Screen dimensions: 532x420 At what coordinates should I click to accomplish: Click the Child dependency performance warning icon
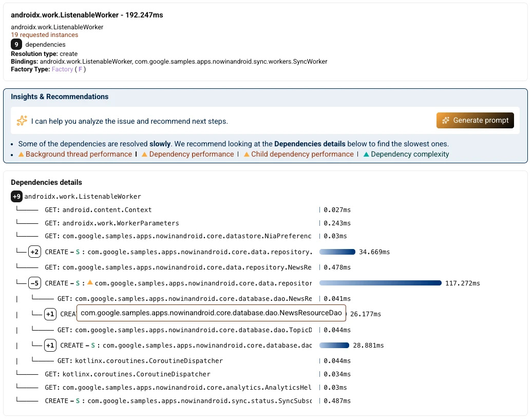(x=246, y=154)
